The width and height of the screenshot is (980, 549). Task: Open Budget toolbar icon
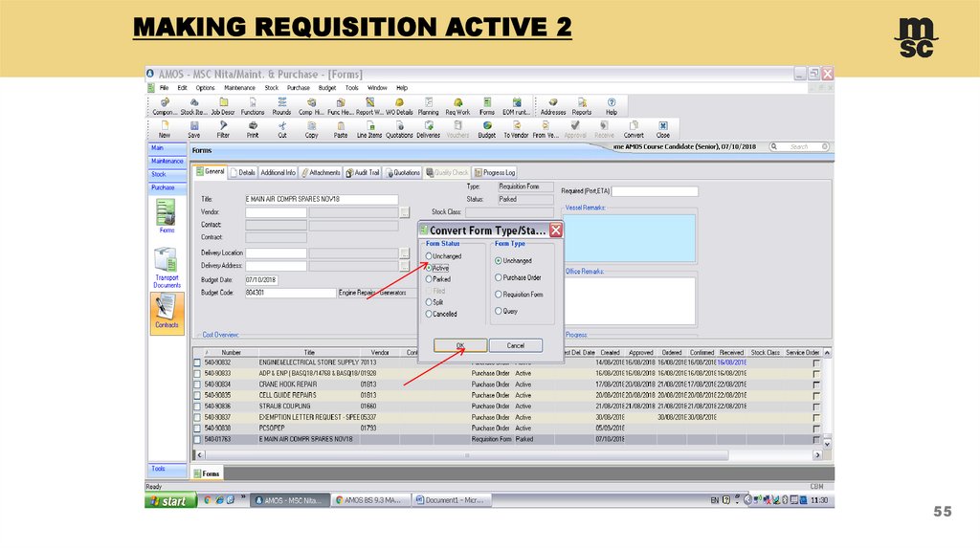[487, 129]
